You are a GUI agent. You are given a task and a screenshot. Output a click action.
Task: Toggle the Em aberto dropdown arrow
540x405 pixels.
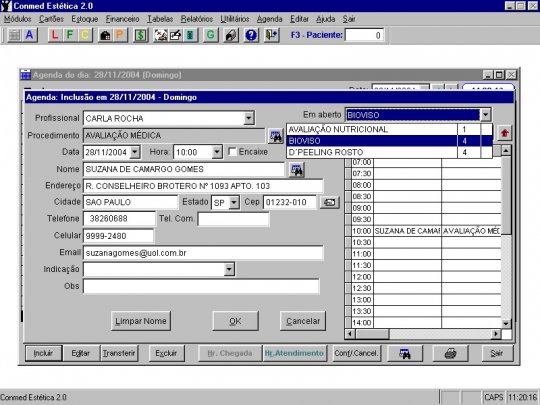(x=485, y=115)
